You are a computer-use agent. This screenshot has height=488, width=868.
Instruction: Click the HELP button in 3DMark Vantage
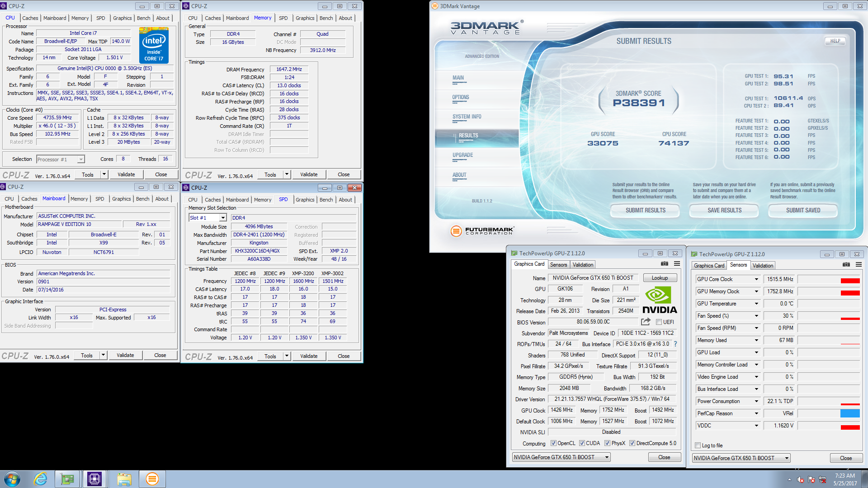(x=835, y=41)
